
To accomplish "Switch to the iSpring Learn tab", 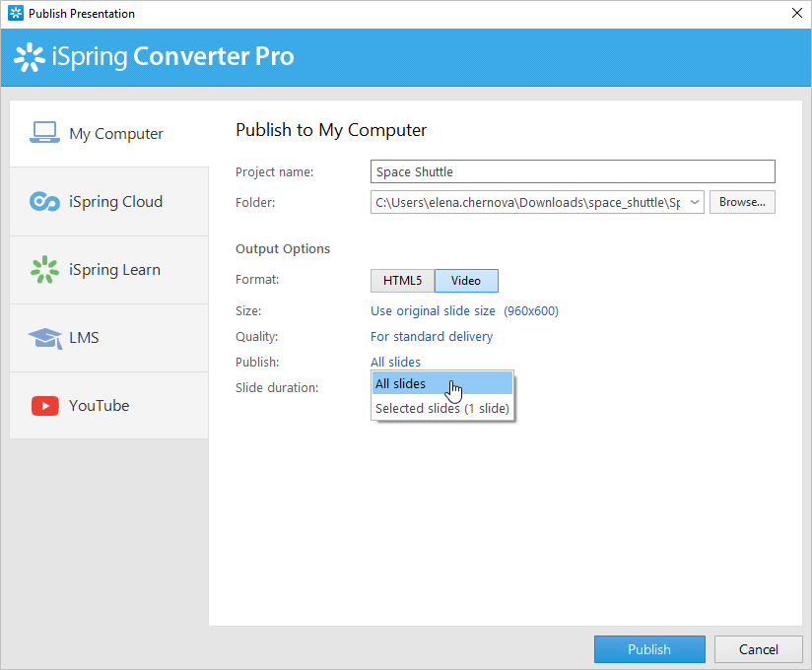I will [108, 270].
